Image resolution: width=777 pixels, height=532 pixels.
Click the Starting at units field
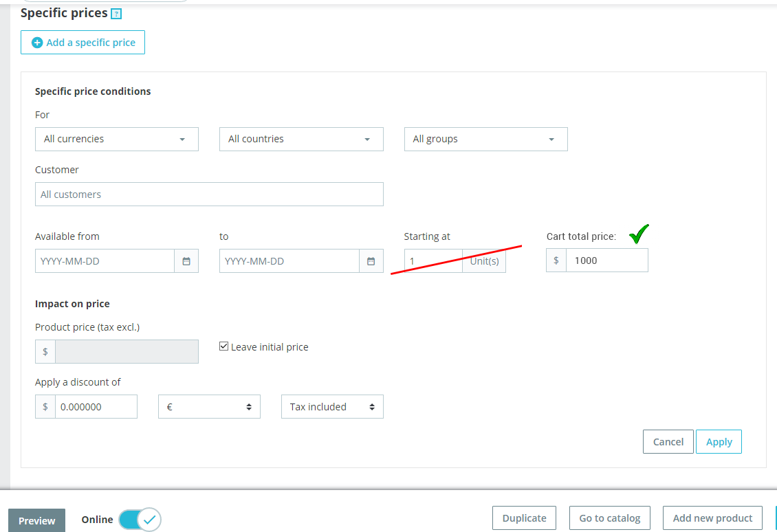pos(433,261)
